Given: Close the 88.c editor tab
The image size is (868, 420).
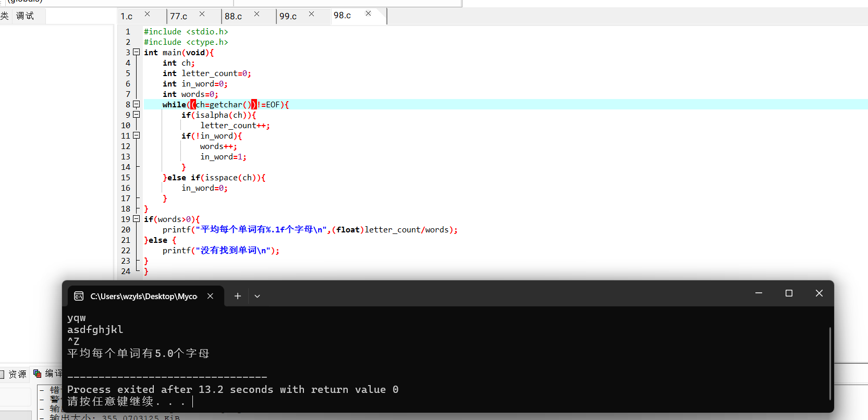Looking at the screenshot, I should coord(256,14).
